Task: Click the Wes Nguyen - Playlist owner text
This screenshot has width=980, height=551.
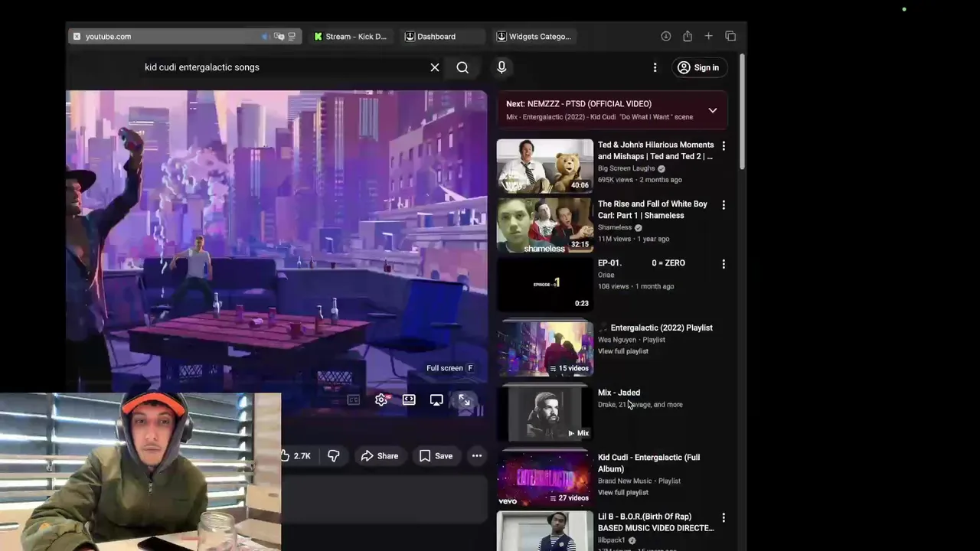Action: click(632, 340)
